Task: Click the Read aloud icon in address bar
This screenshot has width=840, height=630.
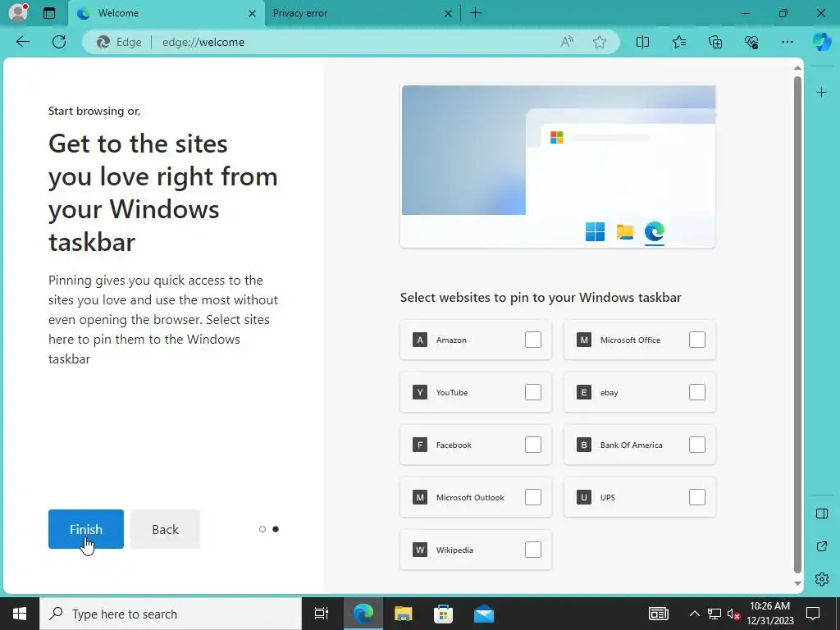Action: point(567,42)
